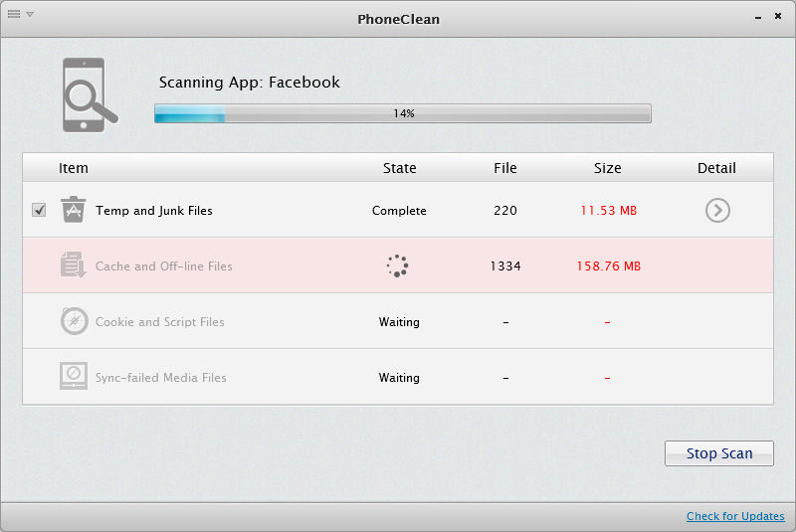Image resolution: width=796 pixels, height=532 pixels.
Task: Click the loading spinner in Cache row
Action: 397,266
